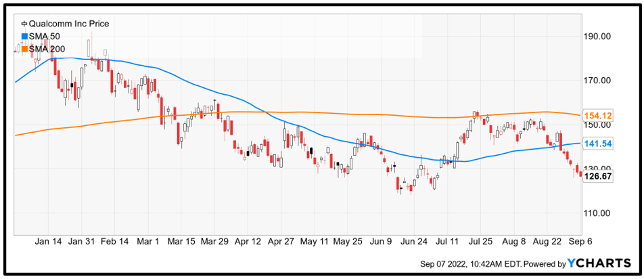Click the Sep 6 date label
Image resolution: width=644 pixels, height=279 pixels.
coord(579,242)
